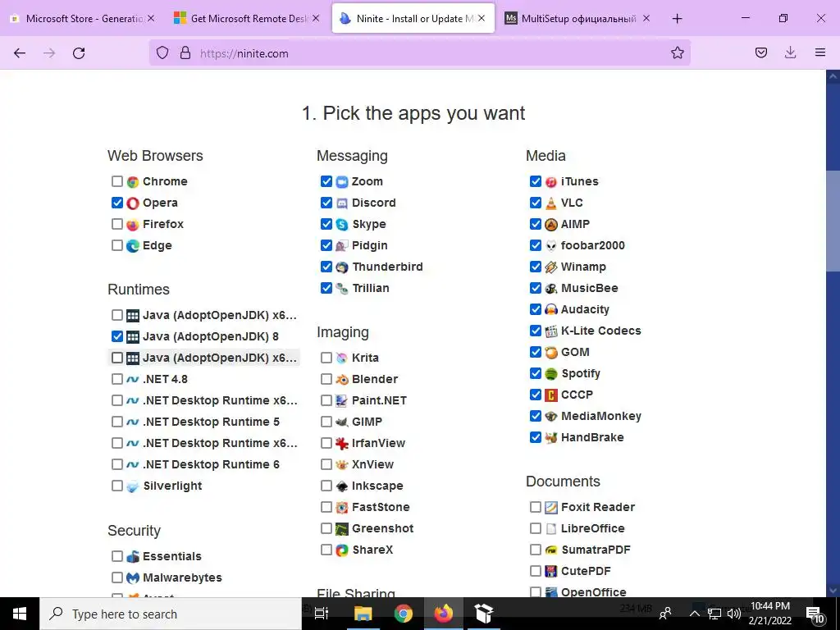Open Chrome from the Windows taskbar
This screenshot has height=630, width=840.
point(404,614)
